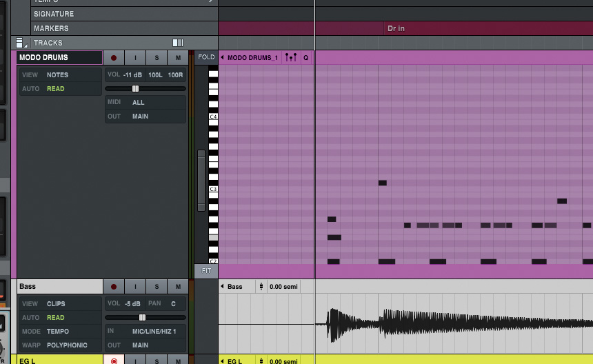The width and height of the screenshot is (593, 364).
Task: Solo the Bass track
Action: (x=157, y=287)
